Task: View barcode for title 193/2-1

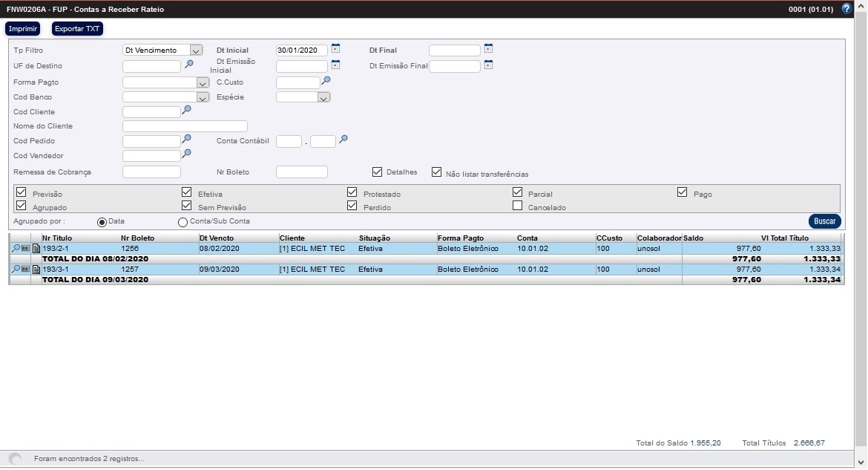Action: click(x=25, y=249)
